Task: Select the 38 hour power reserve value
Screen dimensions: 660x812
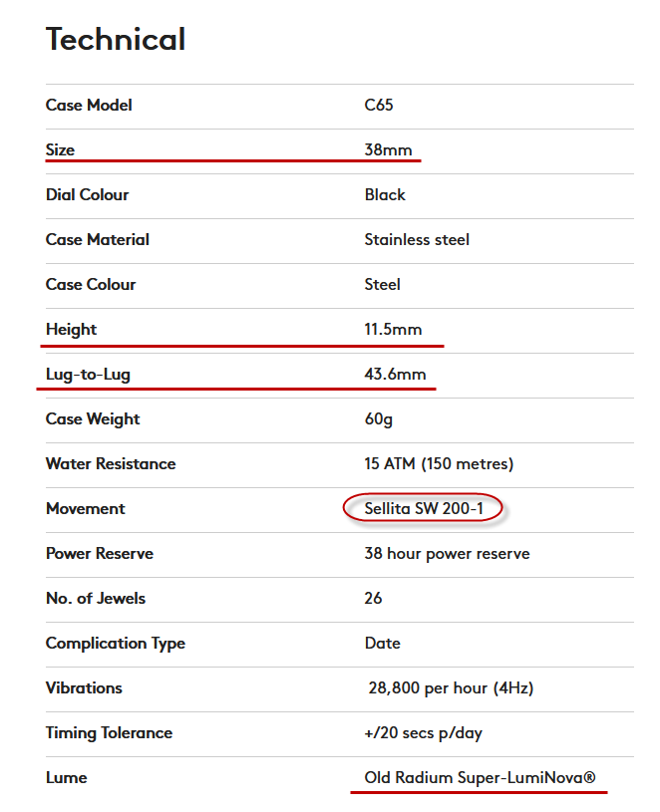Action: tap(447, 553)
